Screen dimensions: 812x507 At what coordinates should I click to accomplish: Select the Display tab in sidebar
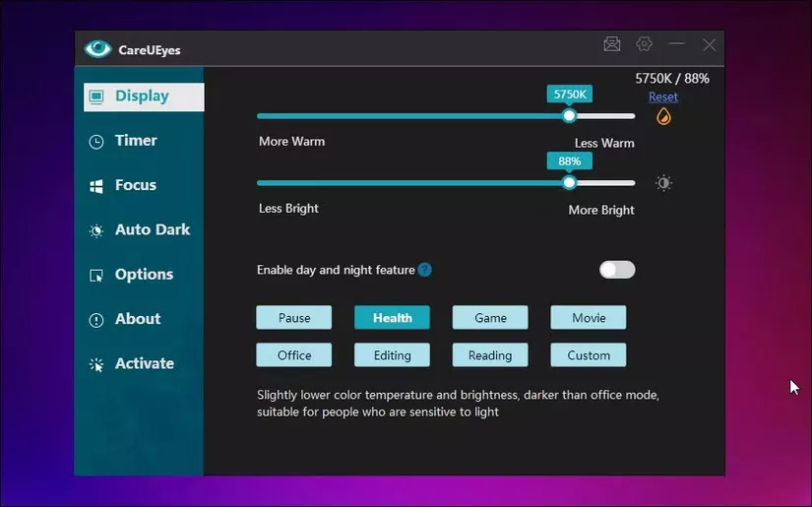pyautogui.click(x=144, y=96)
